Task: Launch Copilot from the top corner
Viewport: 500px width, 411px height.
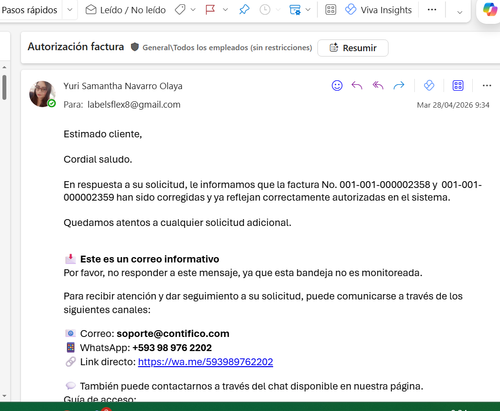Action: 490,9
